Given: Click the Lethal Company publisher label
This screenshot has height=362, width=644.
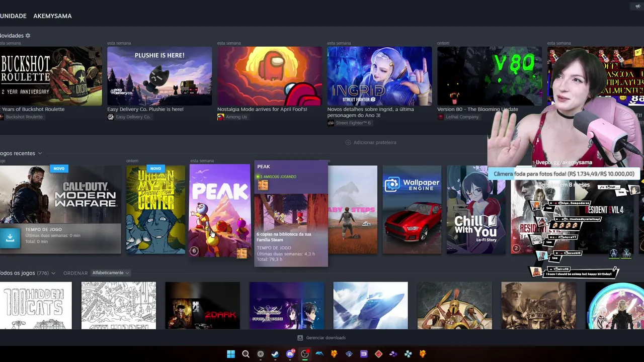Looking at the screenshot, I should (x=462, y=117).
